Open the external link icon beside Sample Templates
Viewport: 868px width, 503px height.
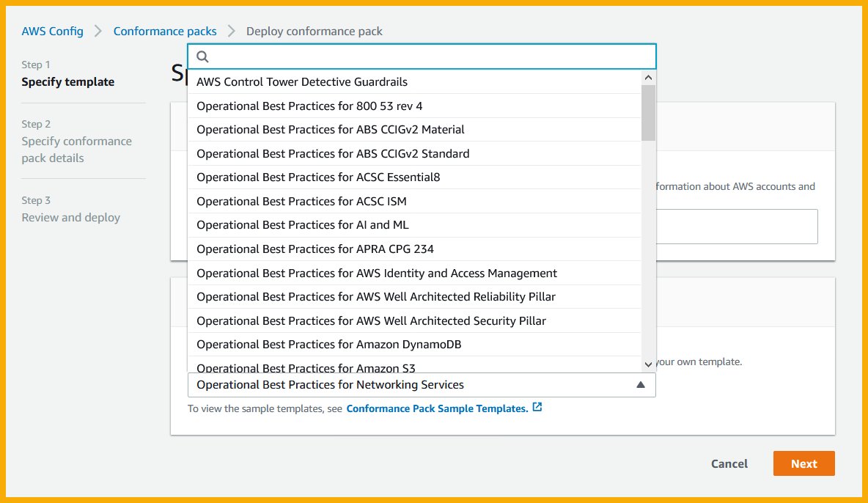click(537, 407)
